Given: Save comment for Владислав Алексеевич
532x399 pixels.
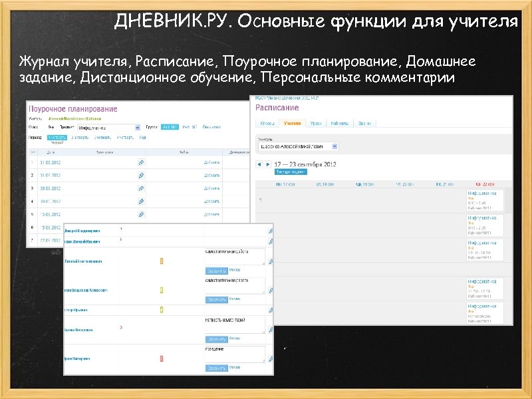Looking at the screenshot, I should [217, 300].
